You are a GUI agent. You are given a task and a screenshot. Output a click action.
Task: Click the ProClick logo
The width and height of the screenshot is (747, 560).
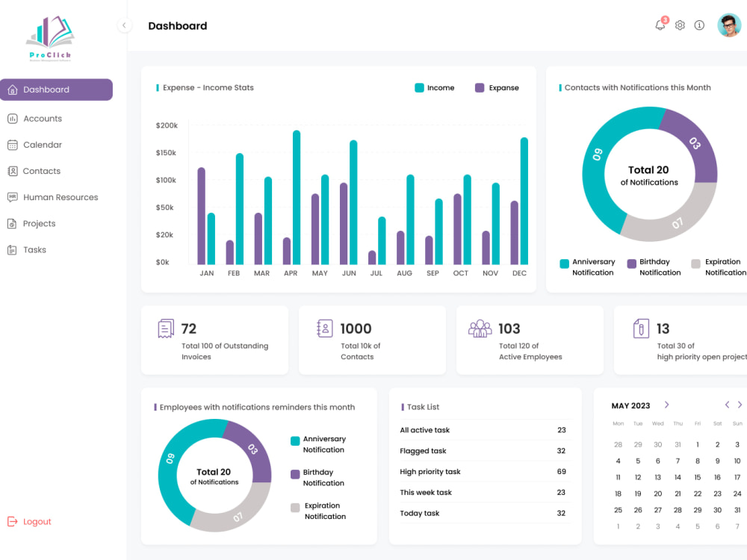(50, 39)
